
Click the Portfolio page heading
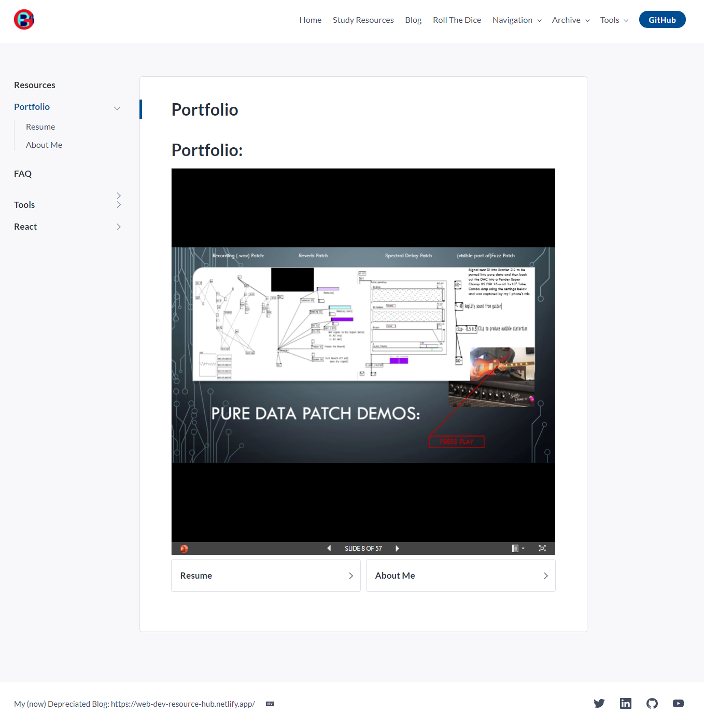205,110
